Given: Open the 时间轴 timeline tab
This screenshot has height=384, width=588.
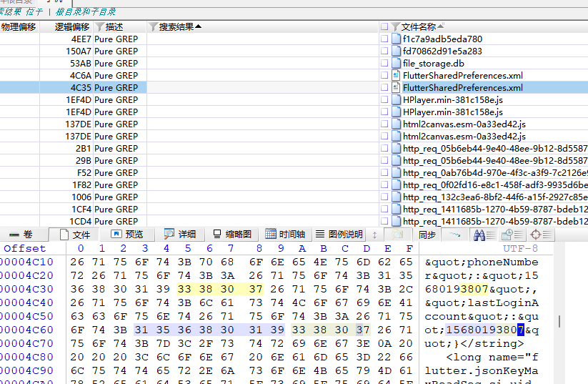Looking at the screenshot, I should [284, 235].
